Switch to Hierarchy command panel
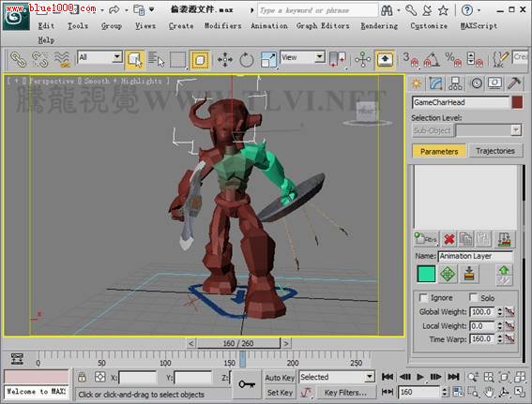This screenshot has width=532, height=404. [455, 83]
